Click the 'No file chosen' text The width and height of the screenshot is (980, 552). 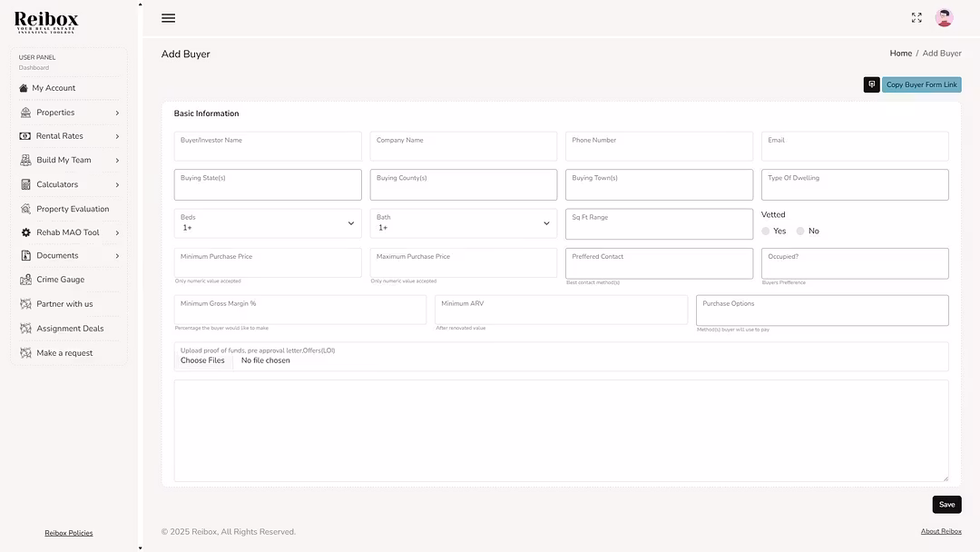(x=266, y=360)
